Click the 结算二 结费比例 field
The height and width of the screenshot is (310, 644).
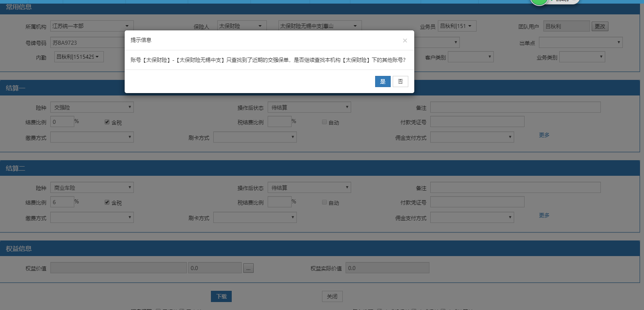pos(62,202)
